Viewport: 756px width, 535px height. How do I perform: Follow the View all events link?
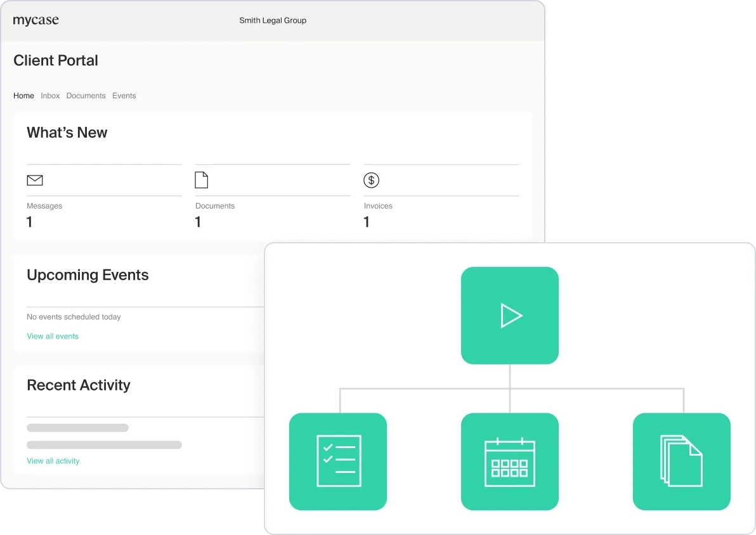[53, 337]
